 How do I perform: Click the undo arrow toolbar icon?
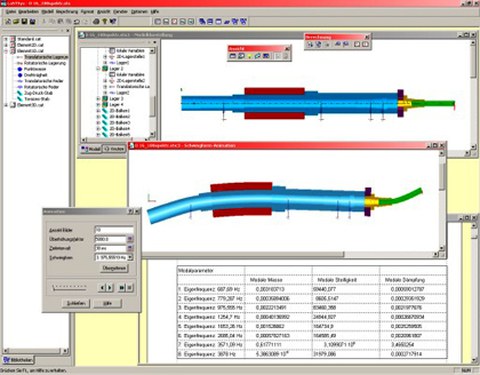click(77, 21)
